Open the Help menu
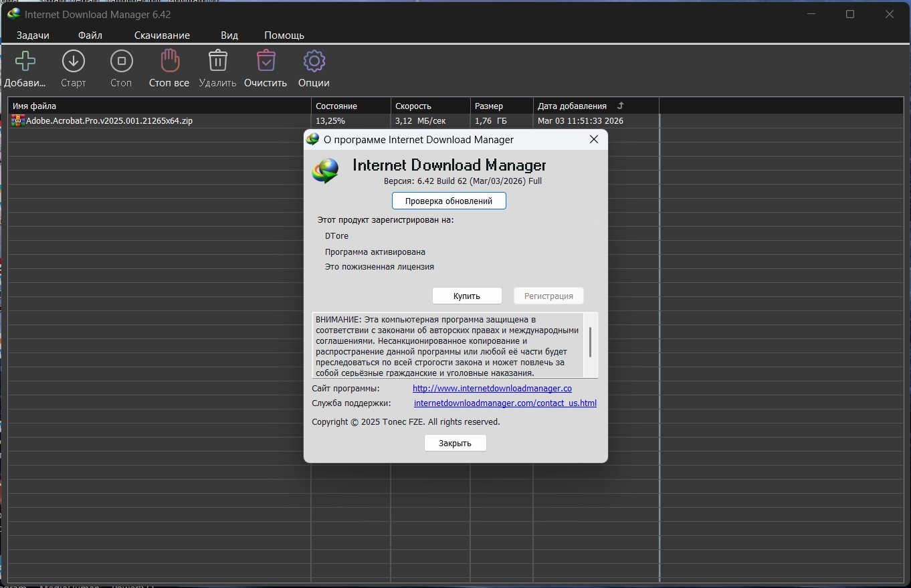Screen dimensions: 911x588 [x=284, y=35]
